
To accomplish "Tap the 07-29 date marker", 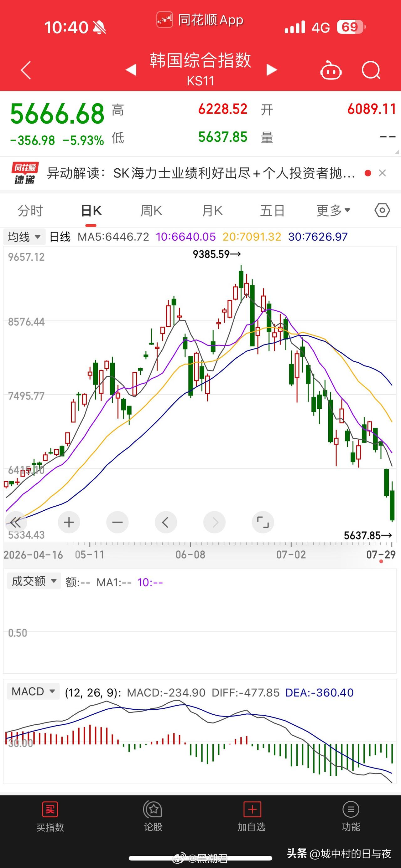I will tap(381, 554).
